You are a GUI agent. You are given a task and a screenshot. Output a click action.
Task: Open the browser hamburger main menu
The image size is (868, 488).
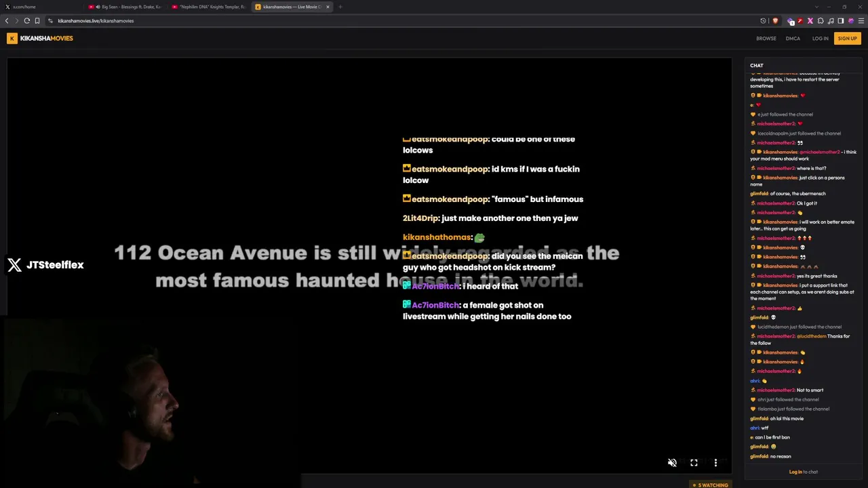tap(861, 21)
